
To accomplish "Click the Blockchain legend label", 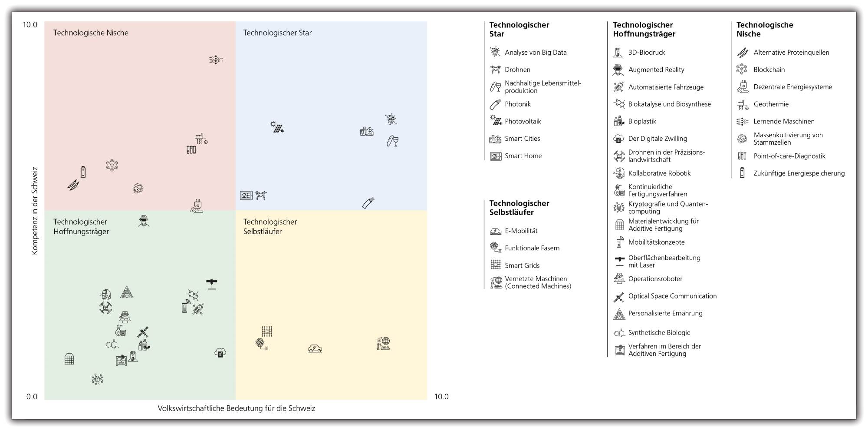I will click(x=769, y=70).
